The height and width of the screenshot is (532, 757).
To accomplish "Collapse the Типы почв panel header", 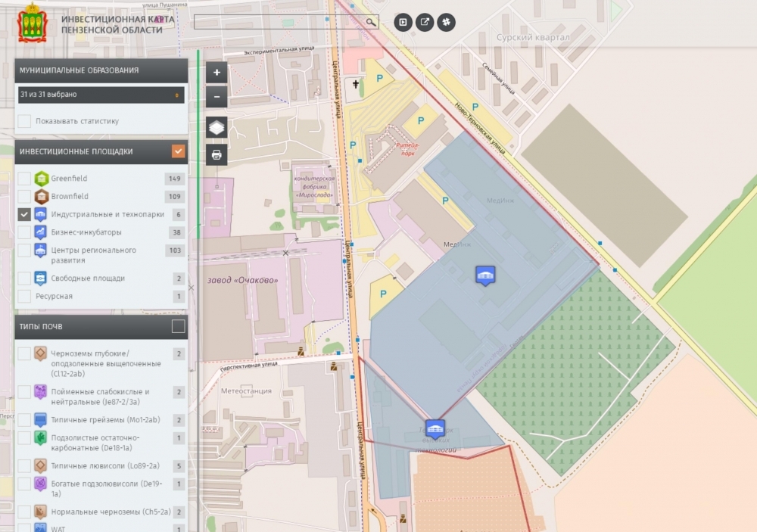I will (91, 326).
